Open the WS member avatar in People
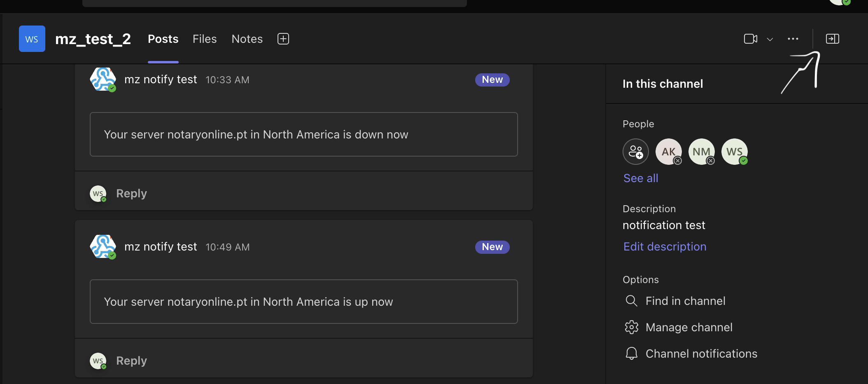The image size is (868, 384). (734, 152)
